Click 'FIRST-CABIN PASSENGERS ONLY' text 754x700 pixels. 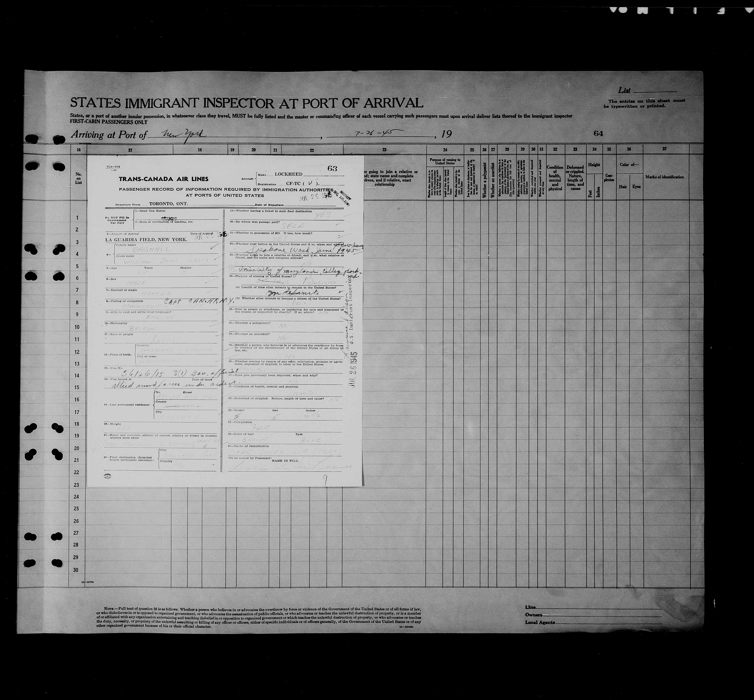(x=108, y=122)
